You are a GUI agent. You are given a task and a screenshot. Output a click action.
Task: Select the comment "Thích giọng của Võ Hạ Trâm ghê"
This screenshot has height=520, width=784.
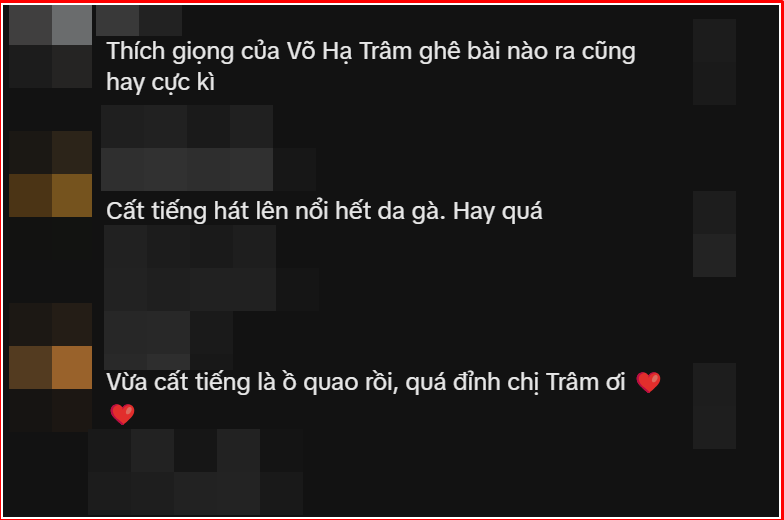coord(370,67)
